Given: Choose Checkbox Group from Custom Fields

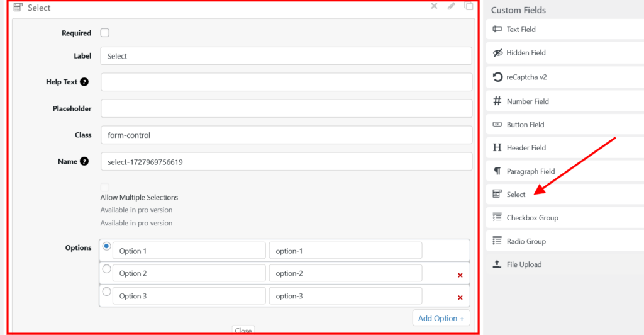Looking at the screenshot, I should click(532, 218).
